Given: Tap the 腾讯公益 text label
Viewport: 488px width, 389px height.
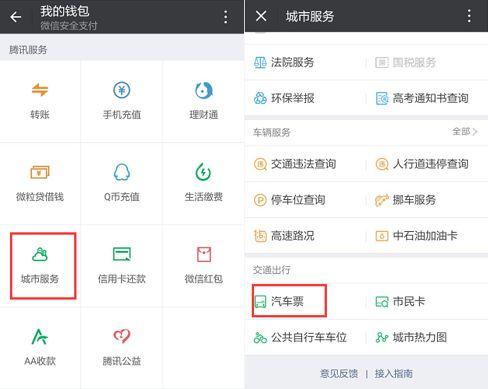Looking at the screenshot, I should click(x=122, y=361).
